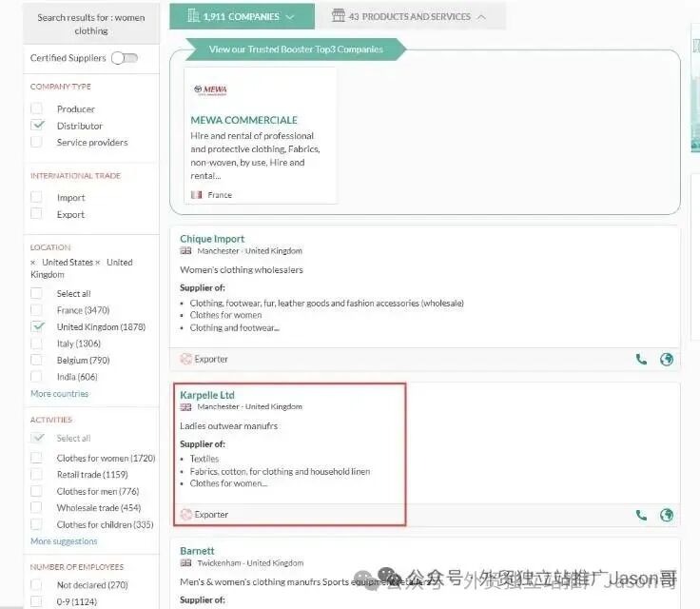
Task: Select 'Women's clothing wholesalers' description text
Action: 242,270
